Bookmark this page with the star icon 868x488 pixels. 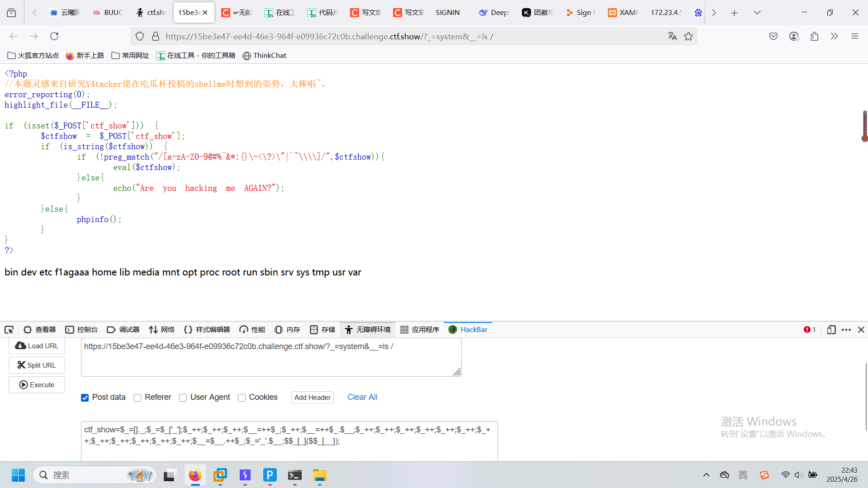[x=688, y=36]
